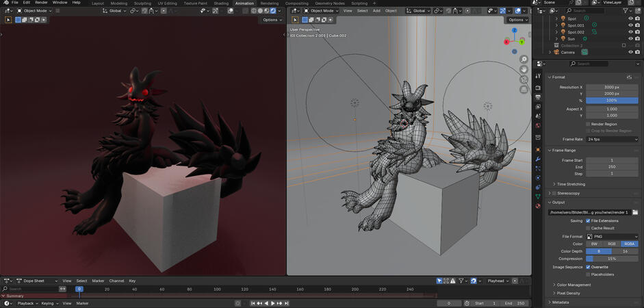The height and width of the screenshot is (308, 644).
Task: Uncheck the Overwrite image sequence checkbox
Action: 589,267
